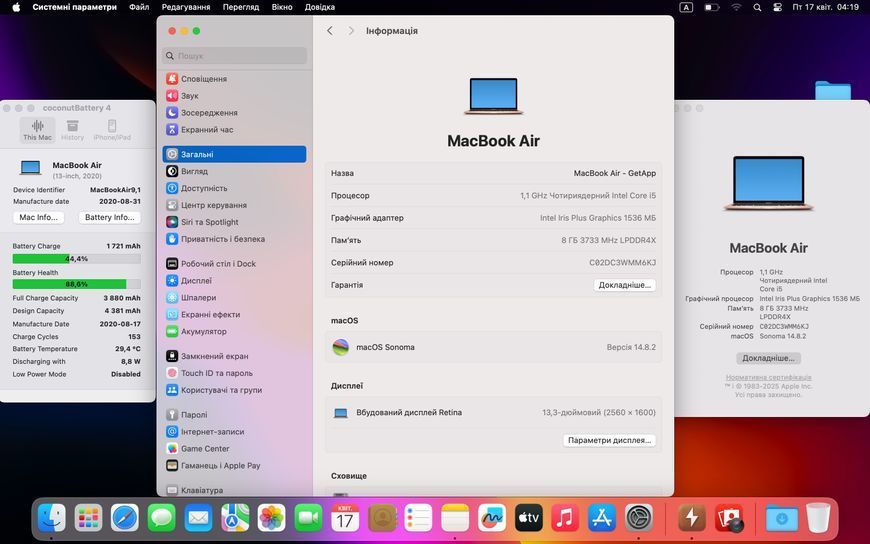
Task: Open Звук settings in sidebar
Action: 234,95
